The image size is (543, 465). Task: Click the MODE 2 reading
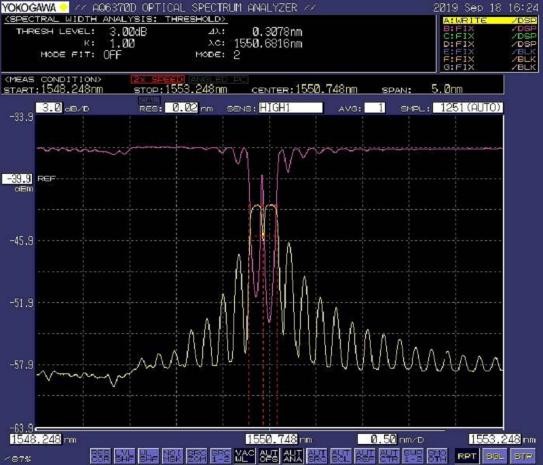click(x=237, y=55)
